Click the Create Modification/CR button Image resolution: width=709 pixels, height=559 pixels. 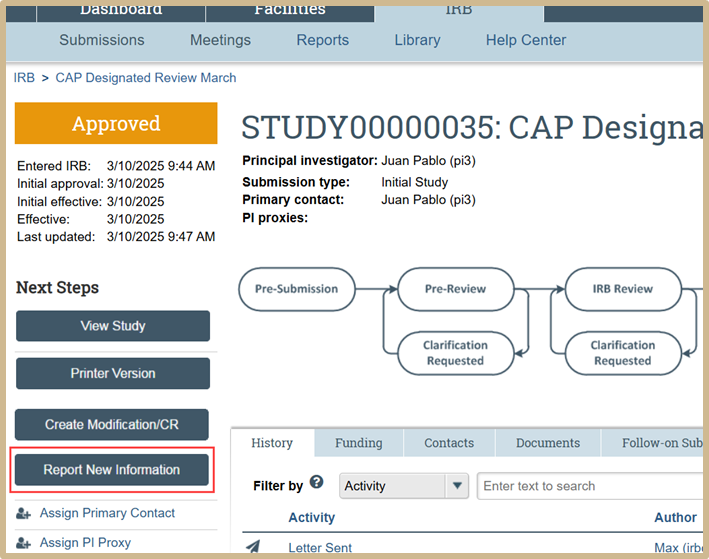pos(112,424)
